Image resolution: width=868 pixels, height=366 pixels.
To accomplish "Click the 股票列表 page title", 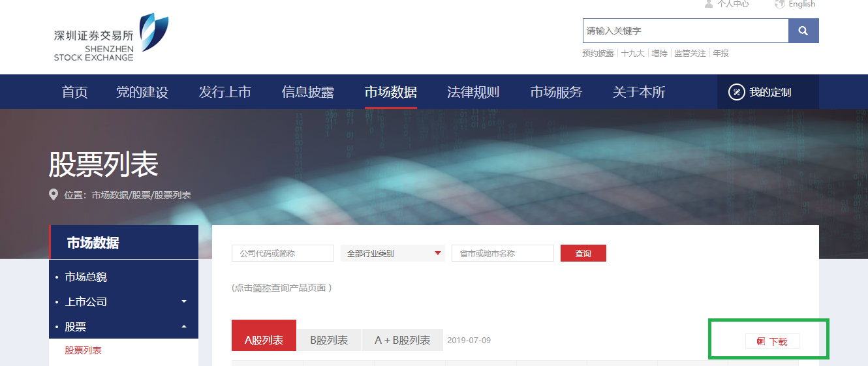I will click(103, 164).
